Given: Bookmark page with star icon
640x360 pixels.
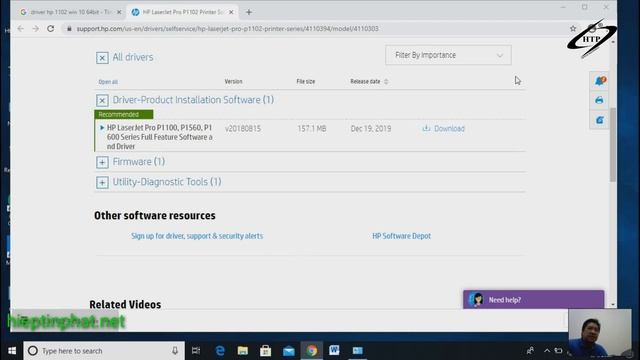Looking at the screenshot, I should (x=573, y=29).
